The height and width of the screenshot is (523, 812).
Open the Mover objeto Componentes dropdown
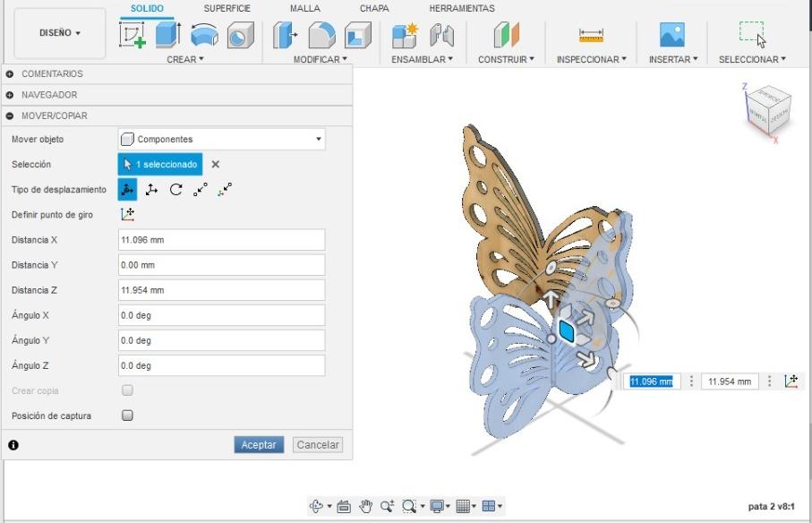(222, 140)
